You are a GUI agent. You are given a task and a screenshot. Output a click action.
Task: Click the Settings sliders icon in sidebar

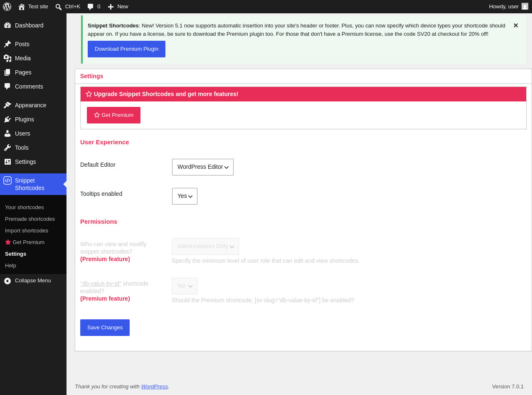(7, 162)
